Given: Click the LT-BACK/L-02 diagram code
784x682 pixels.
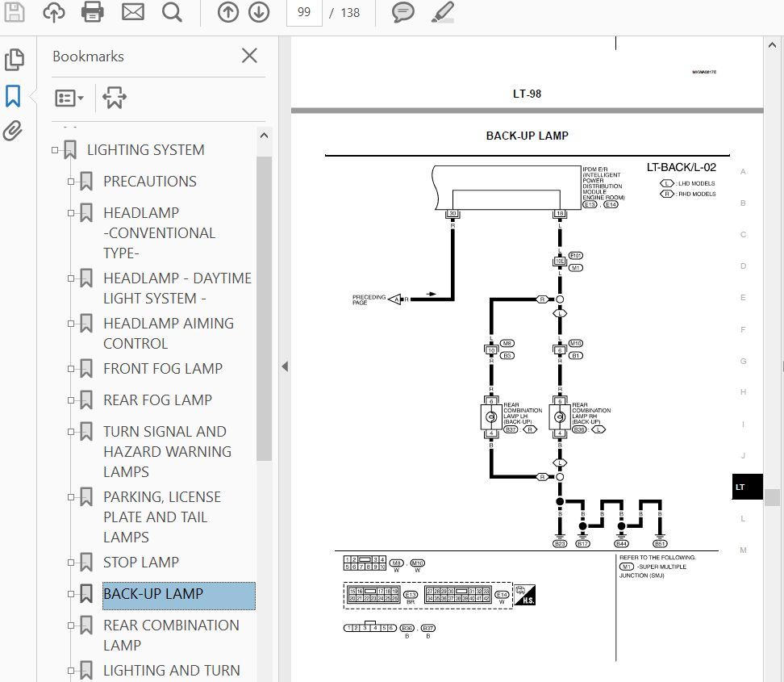Looking at the screenshot, I should click(681, 167).
